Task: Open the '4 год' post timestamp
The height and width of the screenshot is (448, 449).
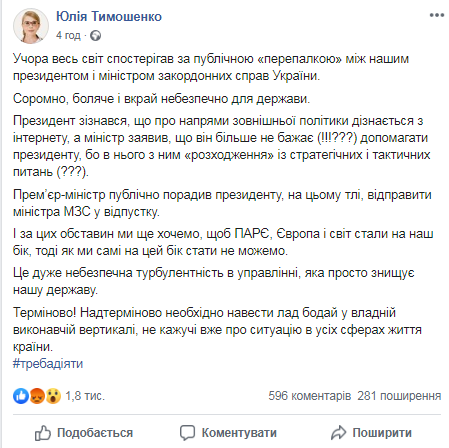Action: coord(68,35)
